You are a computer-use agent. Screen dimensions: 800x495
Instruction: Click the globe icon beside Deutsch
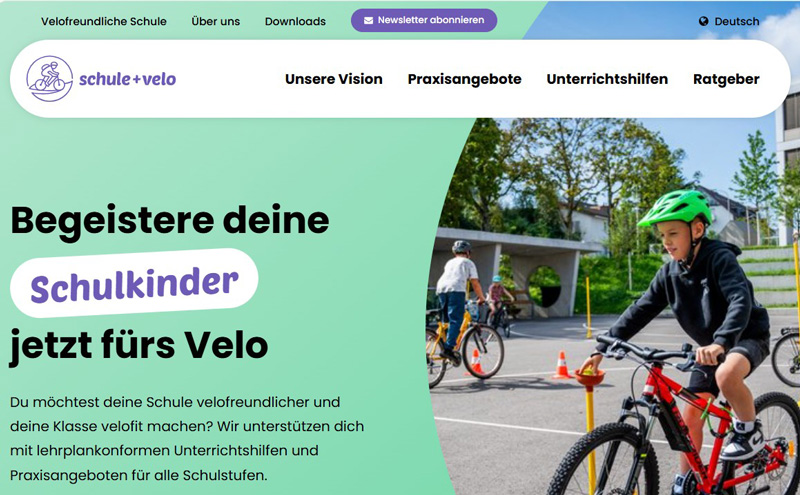tap(704, 21)
